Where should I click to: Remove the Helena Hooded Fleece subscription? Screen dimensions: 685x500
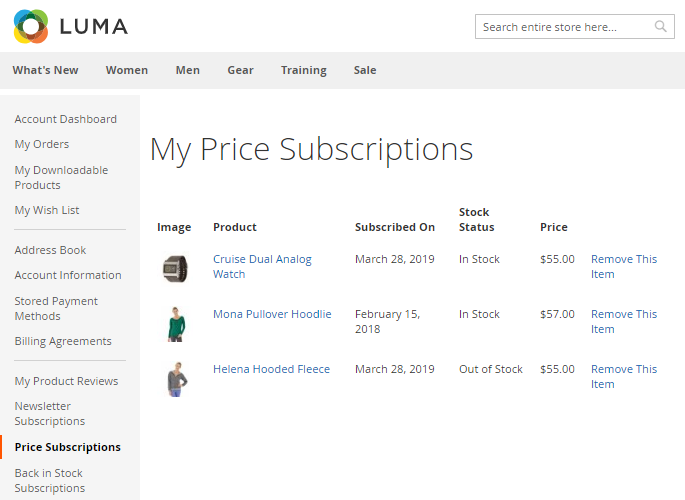623,376
